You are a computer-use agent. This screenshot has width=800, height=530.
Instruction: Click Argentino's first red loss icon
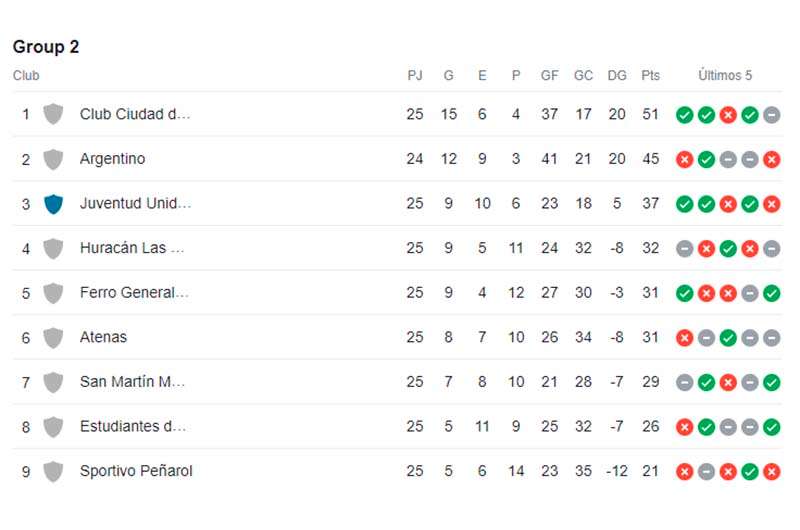click(x=684, y=160)
